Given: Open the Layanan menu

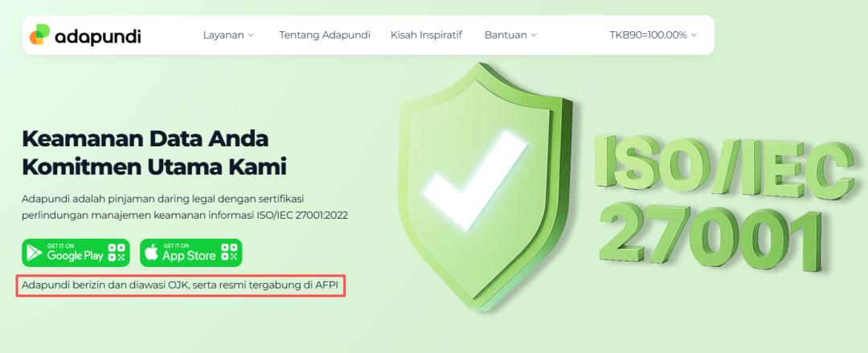Looking at the screenshot, I should (228, 35).
